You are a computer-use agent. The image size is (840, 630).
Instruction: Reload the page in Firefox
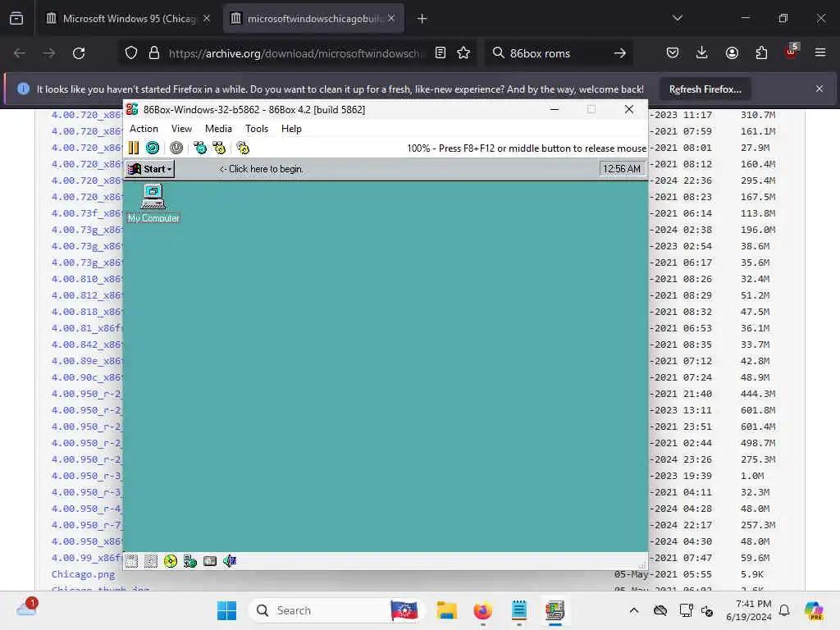pos(79,53)
